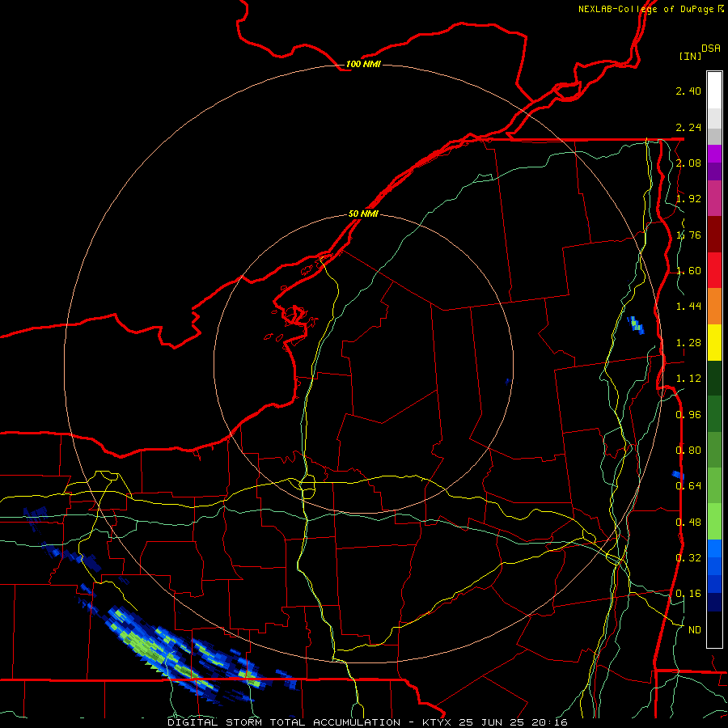Viewport: 728px width, 728px height.
Task: Click the 0.96 legend value
Action: point(688,415)
